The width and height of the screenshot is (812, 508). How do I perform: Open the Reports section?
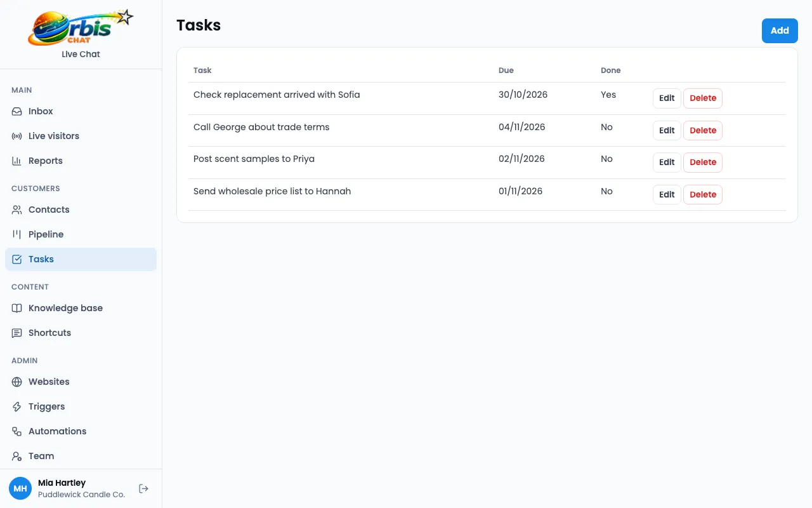(x=81, y=161)
